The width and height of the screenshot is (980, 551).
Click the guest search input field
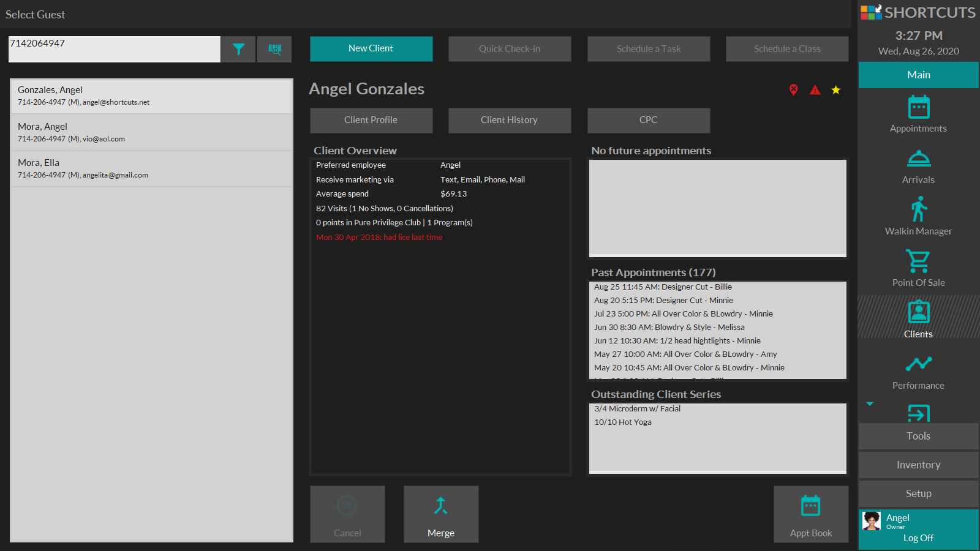[114, 49]
